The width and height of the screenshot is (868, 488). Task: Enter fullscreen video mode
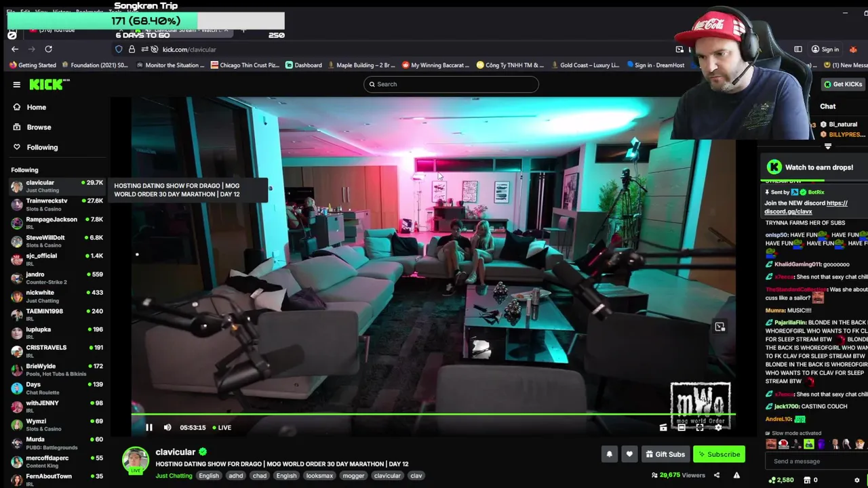coord(700,428)
